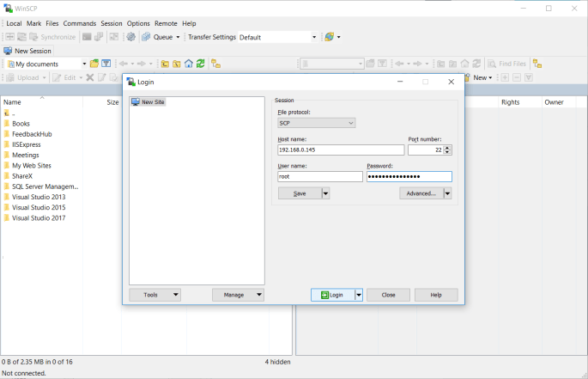Click the Synchronize toolbar button
Image resolution: width=588 pixels, height=379 pixels.
[x=53, y=37]
